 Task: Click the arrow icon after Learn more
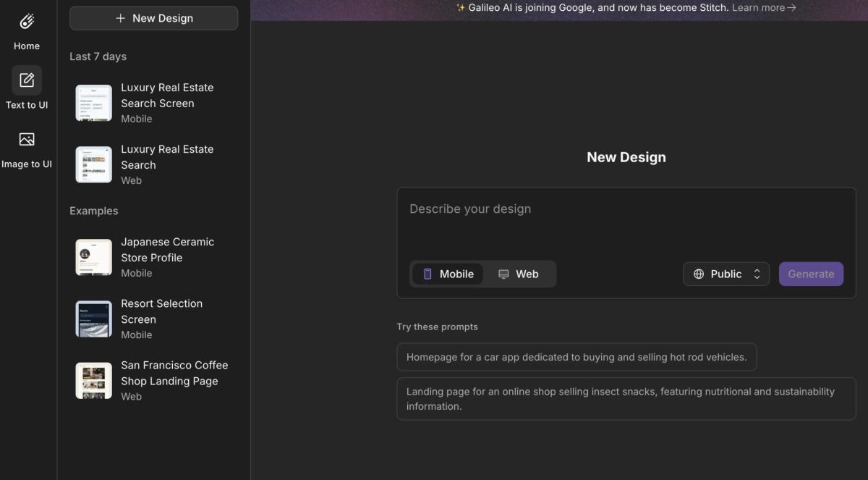point(791,8)
